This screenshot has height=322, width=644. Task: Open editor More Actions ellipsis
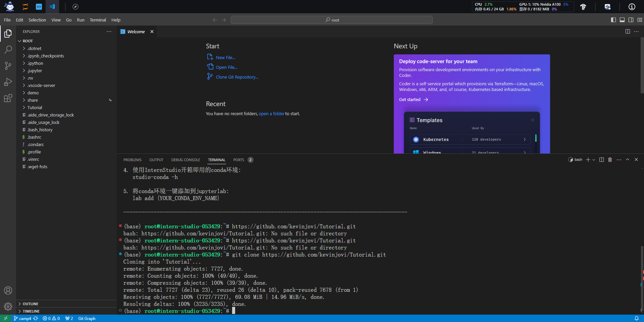[x=636, y=32]
